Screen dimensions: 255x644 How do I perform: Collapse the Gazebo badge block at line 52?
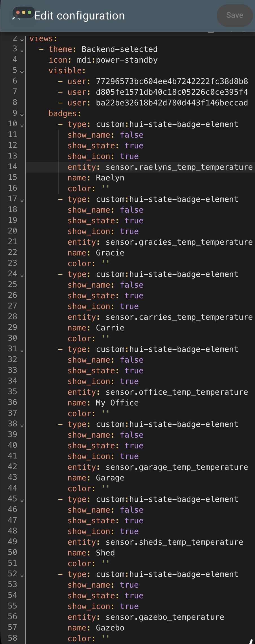click(22, 575)
